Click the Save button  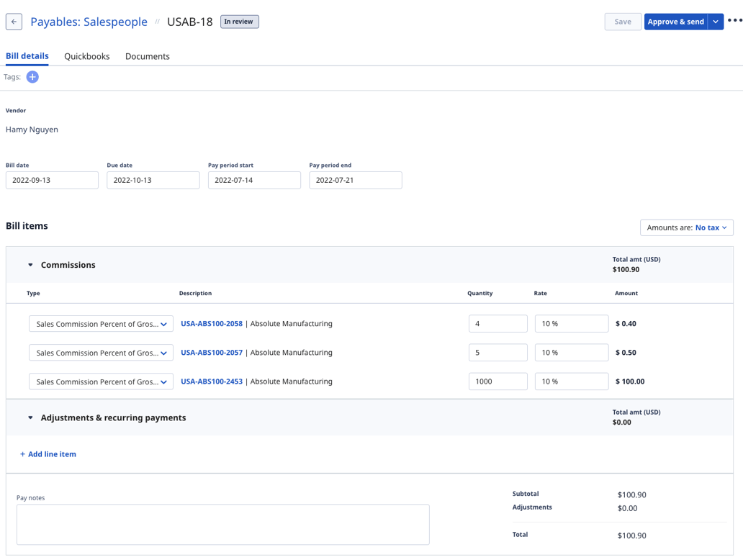[622, 21]
